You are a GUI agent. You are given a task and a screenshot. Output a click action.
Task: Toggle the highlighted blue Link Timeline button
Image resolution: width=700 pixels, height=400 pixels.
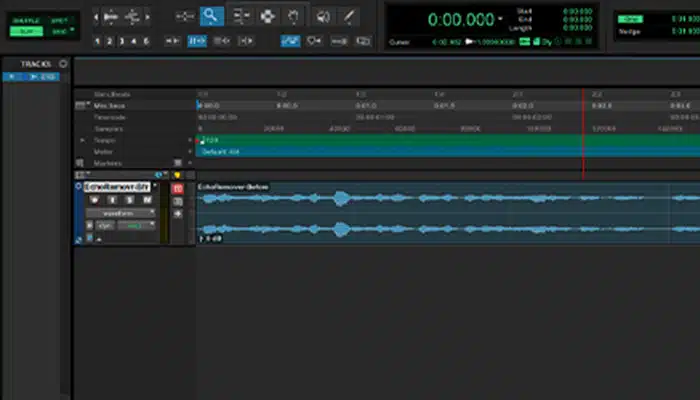[197, 41]
